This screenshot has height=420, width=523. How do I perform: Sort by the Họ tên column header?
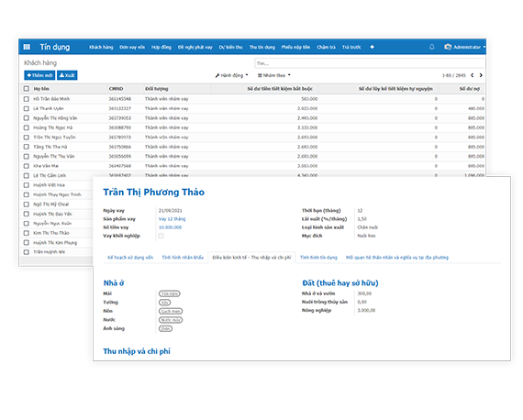[x=41, y=89]
